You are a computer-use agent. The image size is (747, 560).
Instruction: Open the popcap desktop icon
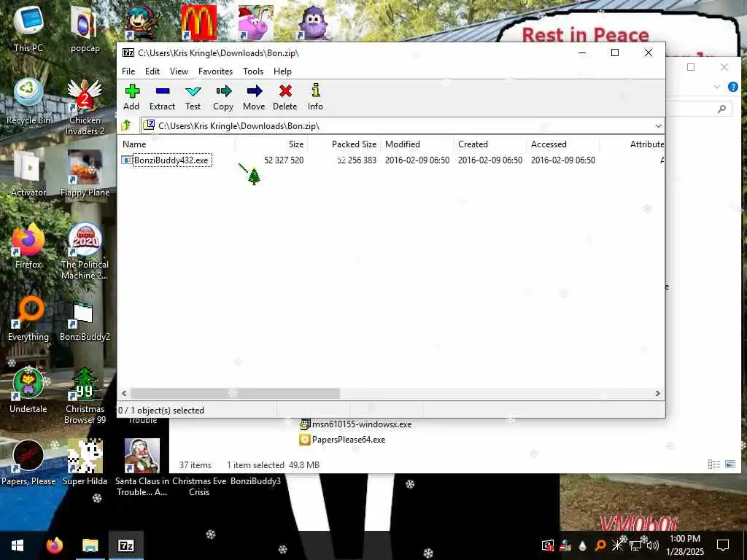(85, 28)
